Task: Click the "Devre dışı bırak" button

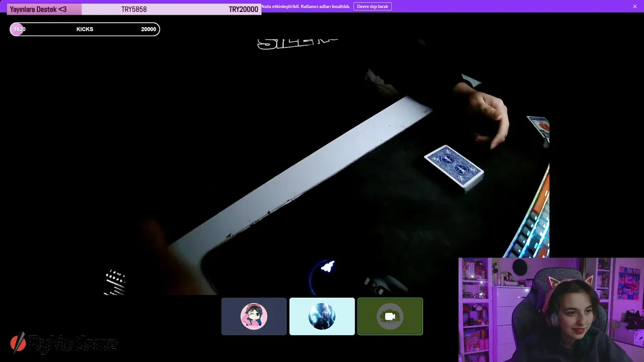Action: pyautogui.click(x=372, y=7)
